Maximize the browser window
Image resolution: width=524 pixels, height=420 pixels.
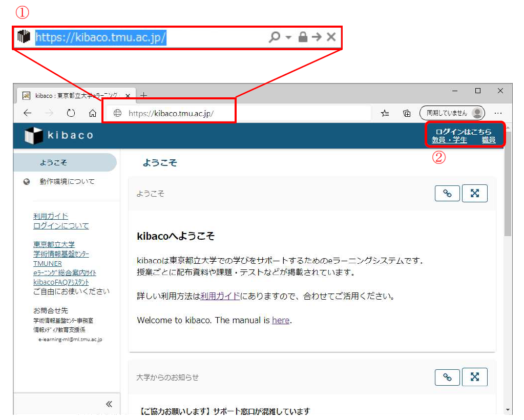(x=477, y=91)
